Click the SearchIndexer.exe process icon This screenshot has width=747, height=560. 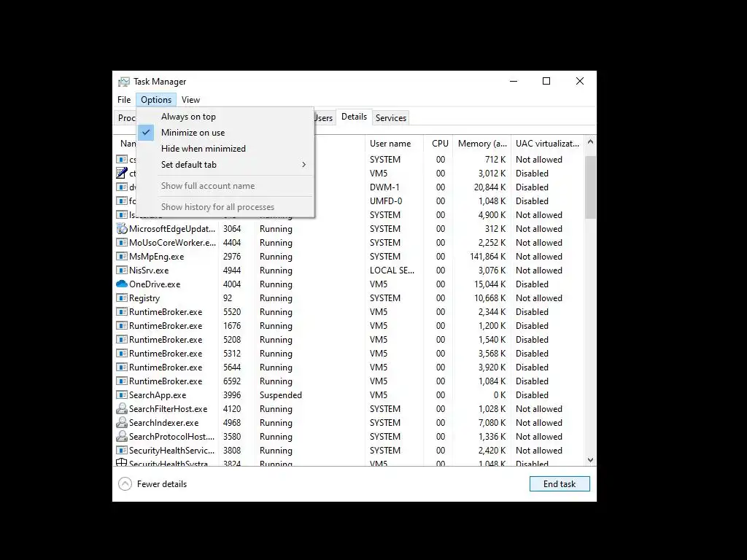pyautogui.click(x=122, y=422)
